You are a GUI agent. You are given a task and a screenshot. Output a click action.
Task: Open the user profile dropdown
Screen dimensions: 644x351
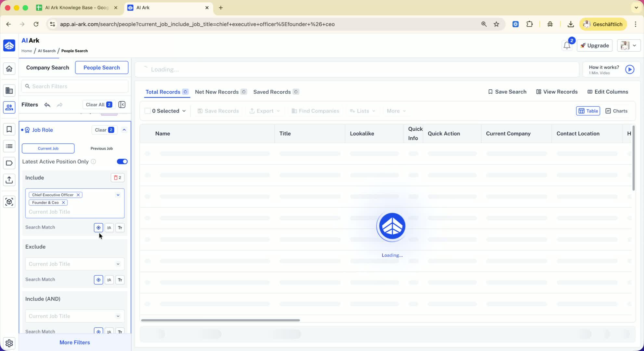point(628,45)
